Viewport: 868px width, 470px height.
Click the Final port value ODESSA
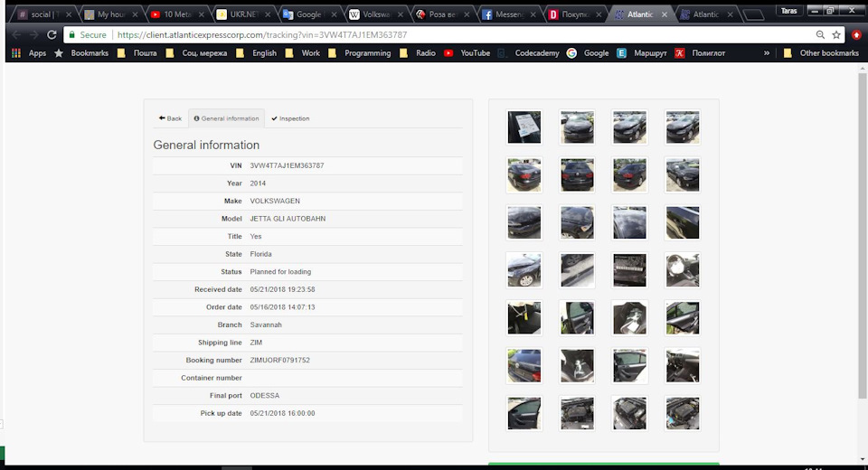[x=265, y=396]
